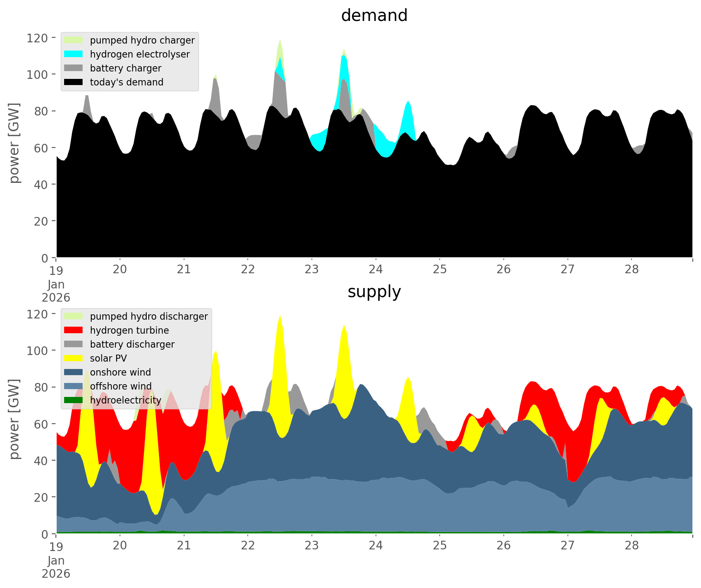The image size is (701, 588).
Task: Click the black today's demand legend swatch
Action: (74, 82)
